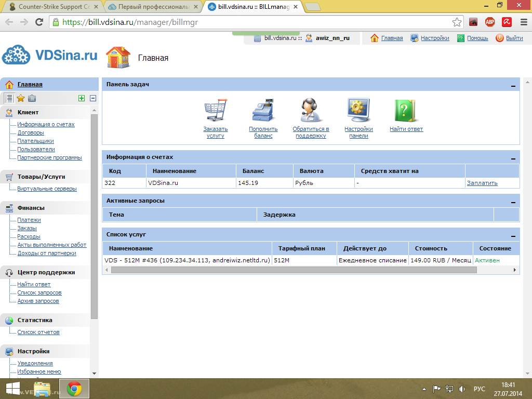Open favorites star icon in sidebar
Image resolution: width=532 pixels, height=399 pixels.
[x=21, y=98]
